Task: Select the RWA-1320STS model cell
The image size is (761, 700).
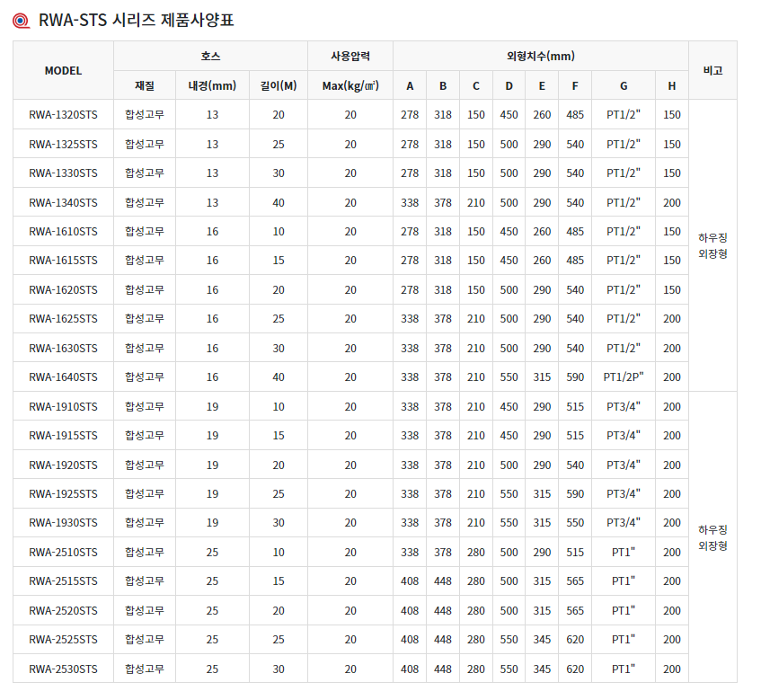Action: pyautogui.click(x=63, y=115)
